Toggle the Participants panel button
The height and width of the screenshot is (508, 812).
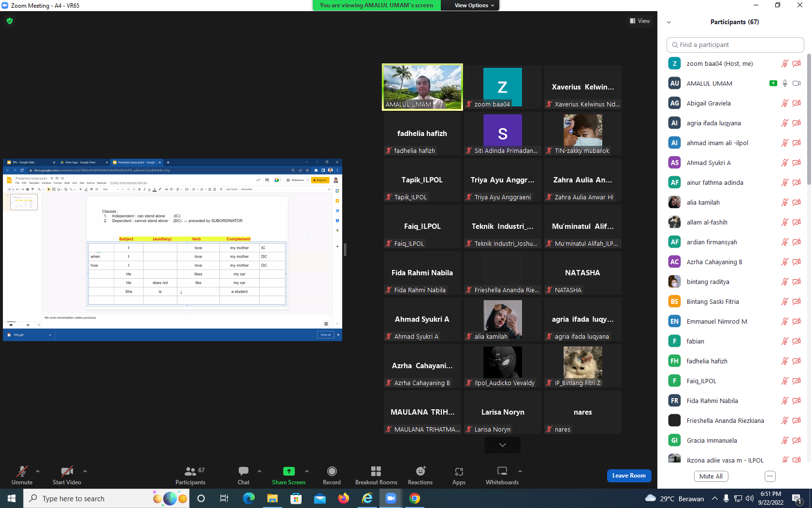(190, 471)
